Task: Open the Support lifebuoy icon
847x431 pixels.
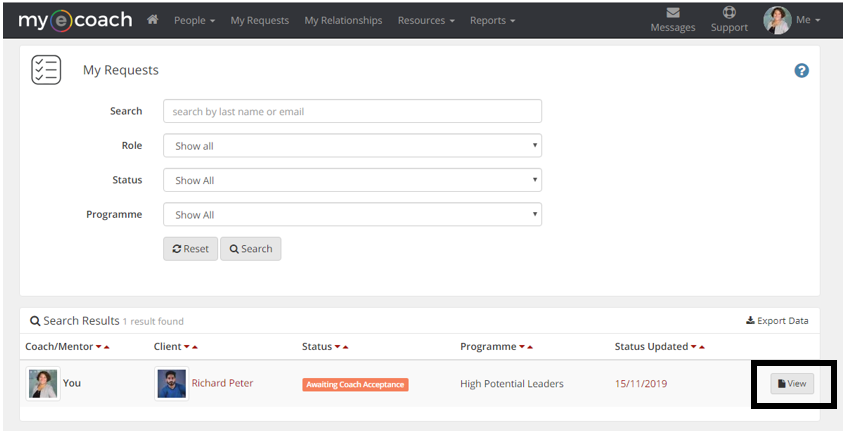Action: pyautogui.click(x=729, y=12)
